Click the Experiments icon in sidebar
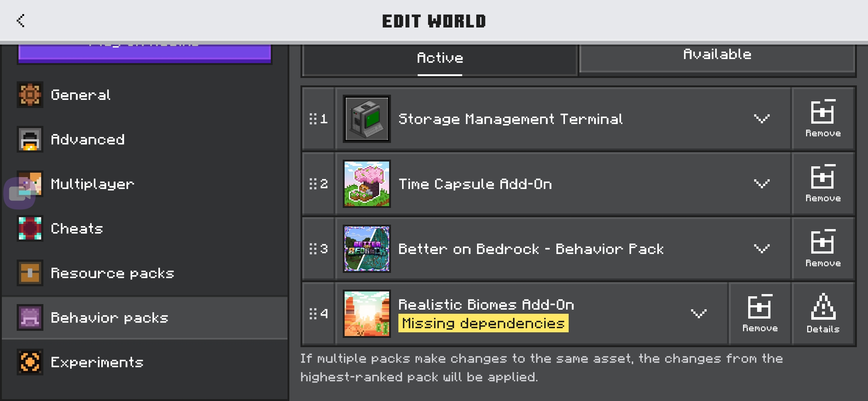The width and height of the screenshot is (868, 401). pos(30,362)
